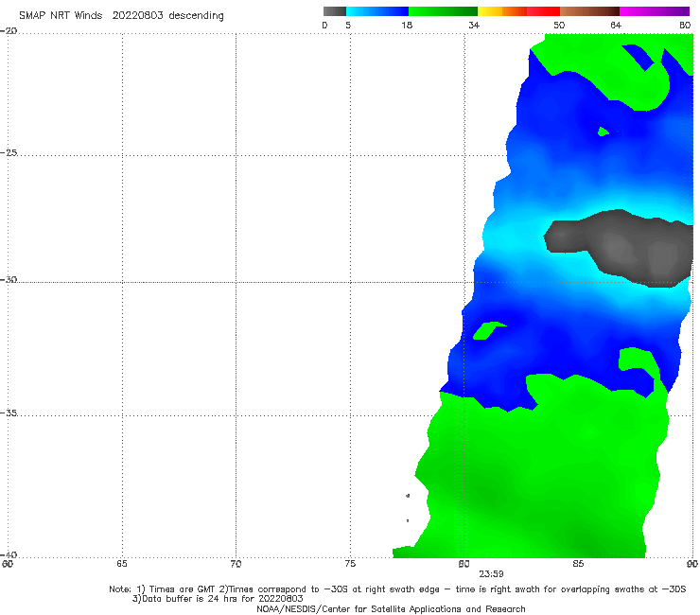
Task: Select the yellow-orange colorbar segment after 34
Action: point(502,11)
